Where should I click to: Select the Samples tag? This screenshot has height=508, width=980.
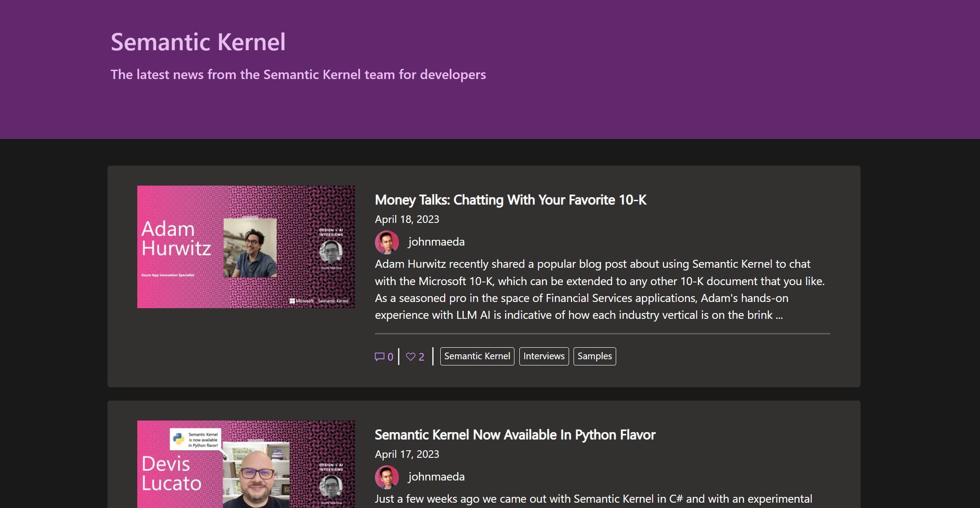tap(594, 356)
